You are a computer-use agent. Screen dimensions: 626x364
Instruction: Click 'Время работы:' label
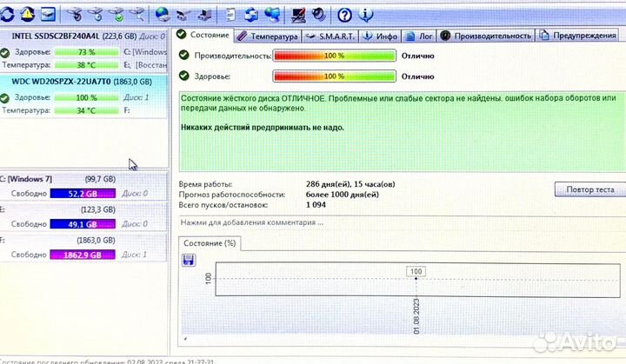[x=205, y=184]
